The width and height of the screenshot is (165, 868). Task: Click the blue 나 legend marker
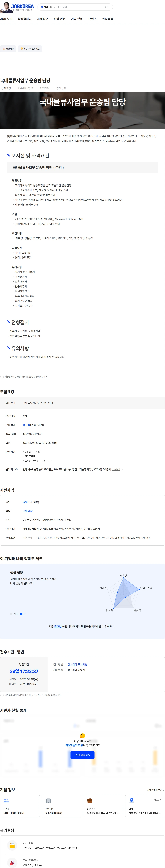tap(21, 614)
